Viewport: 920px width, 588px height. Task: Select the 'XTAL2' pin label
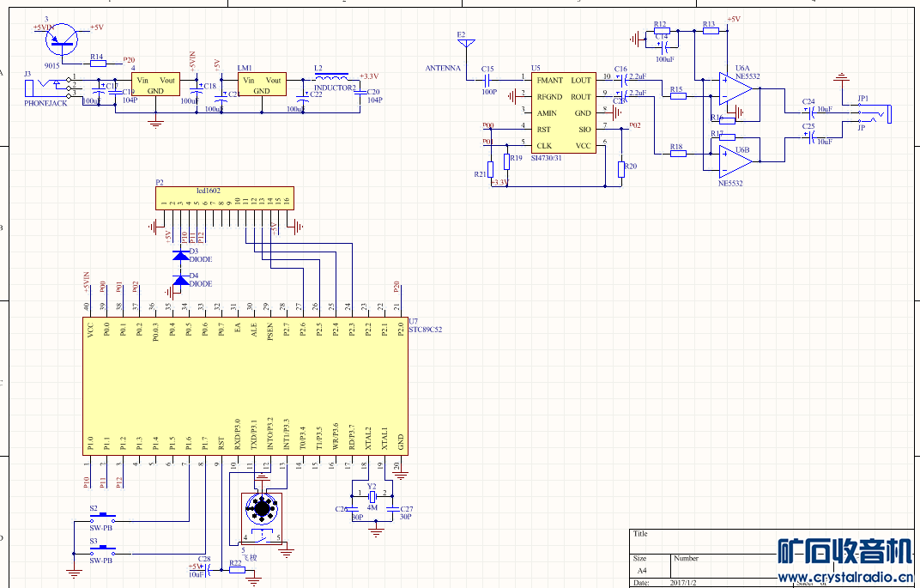coord(368,439)
